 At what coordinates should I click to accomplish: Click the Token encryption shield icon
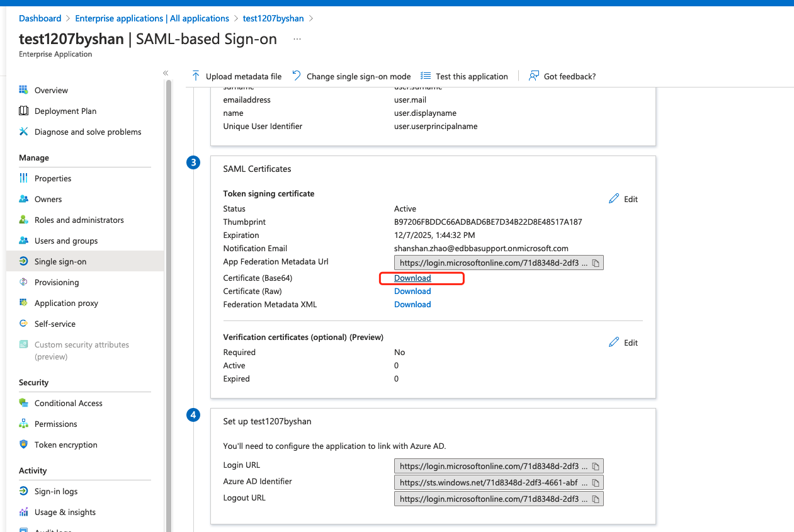coord(23,444)
